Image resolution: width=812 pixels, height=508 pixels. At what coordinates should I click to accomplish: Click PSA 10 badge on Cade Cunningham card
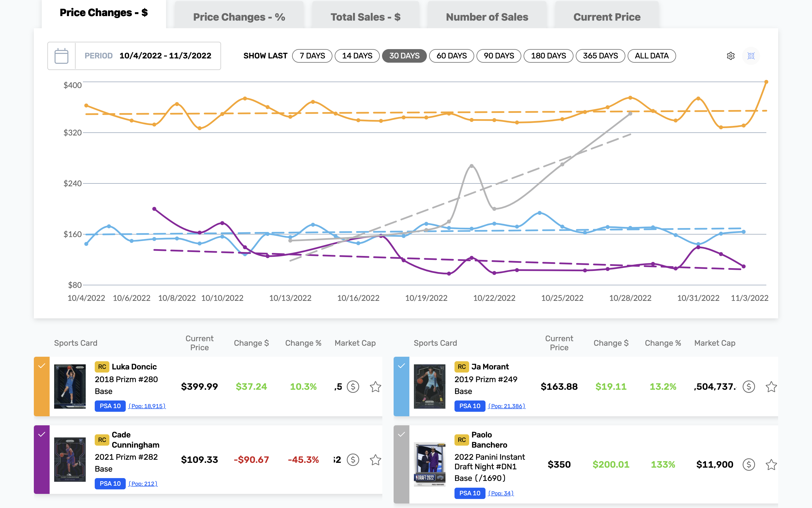click(x=110, y=484)
